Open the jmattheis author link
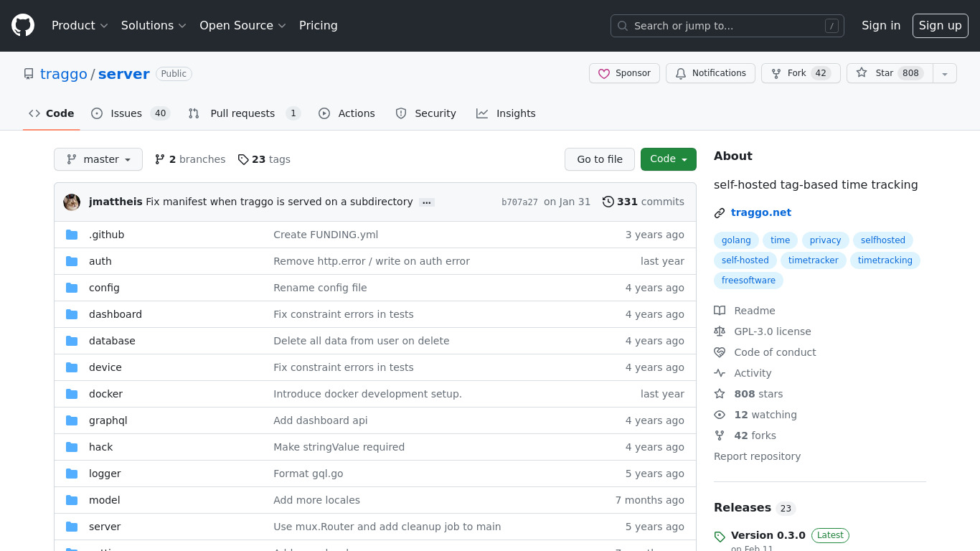 pyautogui.click(x=116, y=202)
